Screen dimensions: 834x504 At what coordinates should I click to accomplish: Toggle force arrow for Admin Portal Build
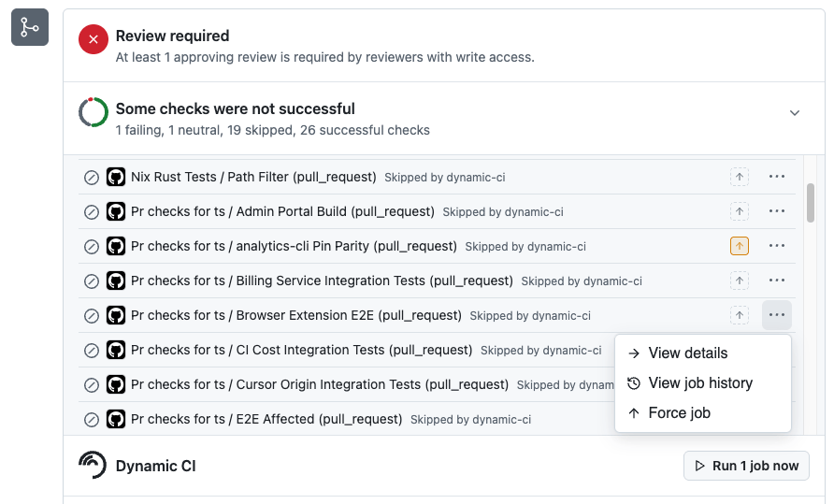click(740, 211)
